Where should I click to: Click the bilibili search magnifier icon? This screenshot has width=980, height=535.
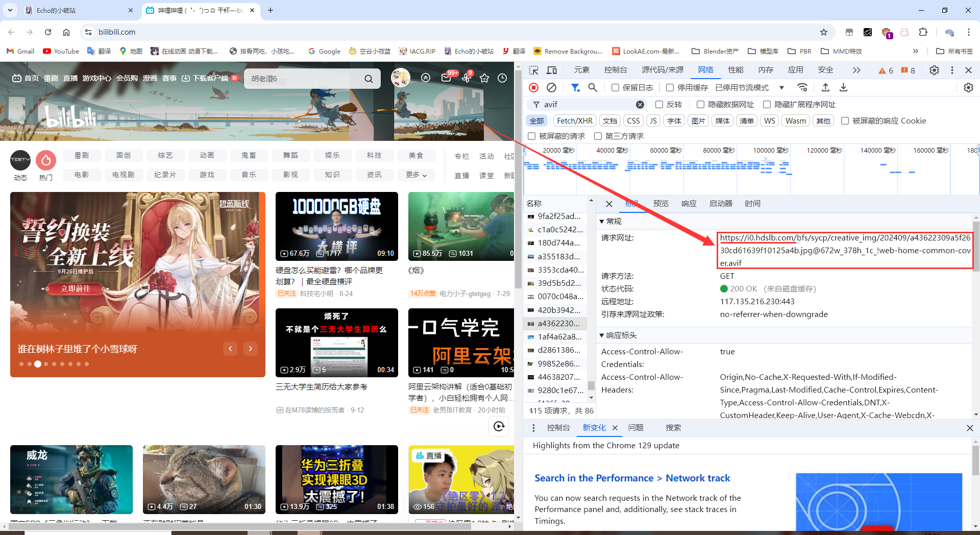point(369,79)
